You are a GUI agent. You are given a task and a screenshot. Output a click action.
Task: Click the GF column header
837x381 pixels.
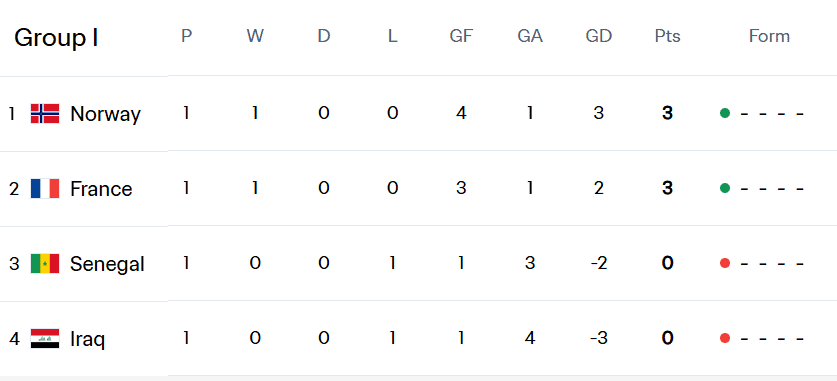pyautogui.click(x=461, y=36)
